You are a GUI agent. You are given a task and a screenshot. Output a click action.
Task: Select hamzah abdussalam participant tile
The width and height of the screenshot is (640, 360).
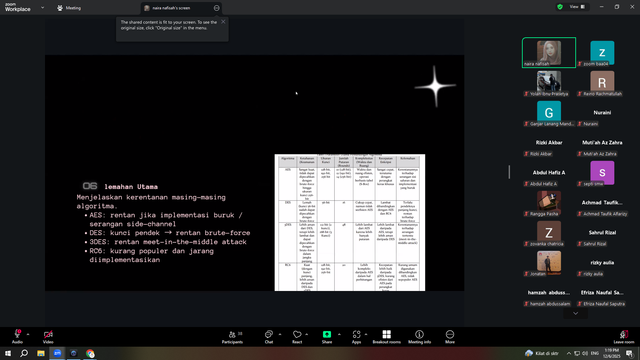[x=549, y=293]
